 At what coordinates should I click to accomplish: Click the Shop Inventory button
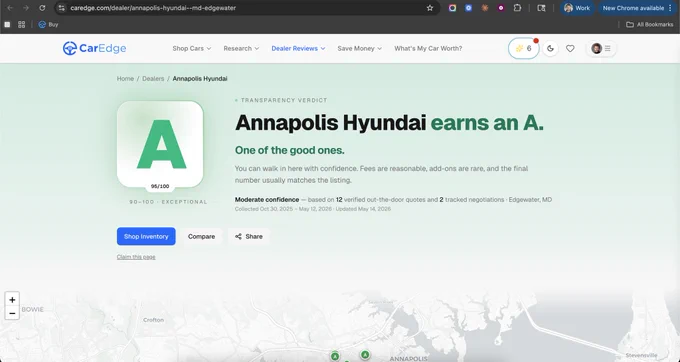[x=146, y=236]
